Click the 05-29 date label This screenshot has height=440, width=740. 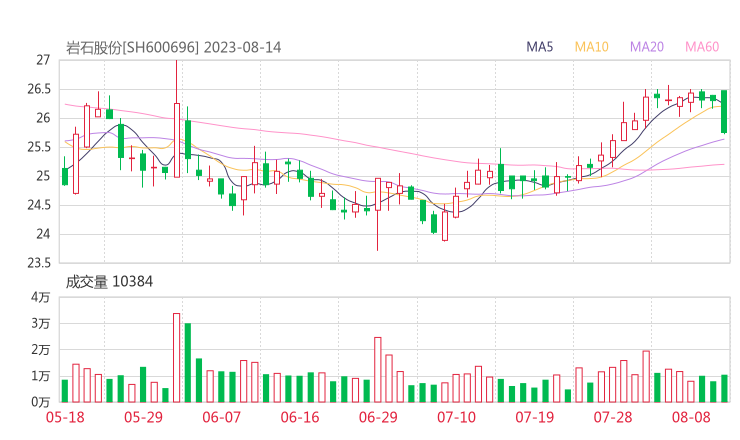tap(143, 417)
